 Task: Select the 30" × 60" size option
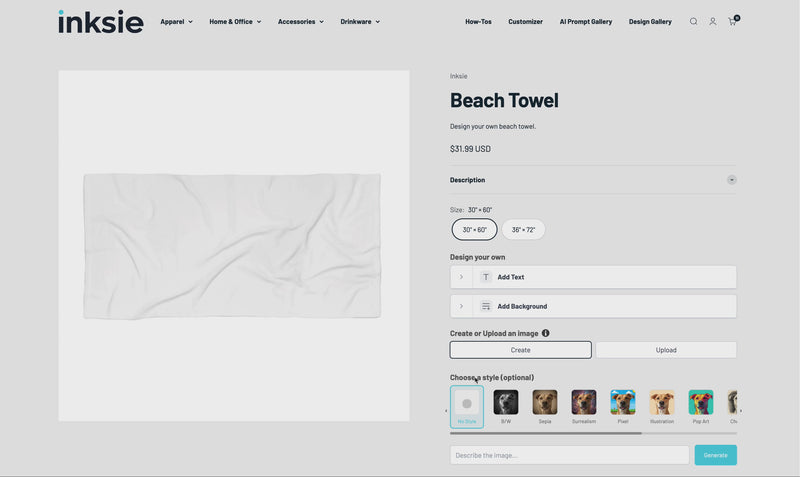474,230
